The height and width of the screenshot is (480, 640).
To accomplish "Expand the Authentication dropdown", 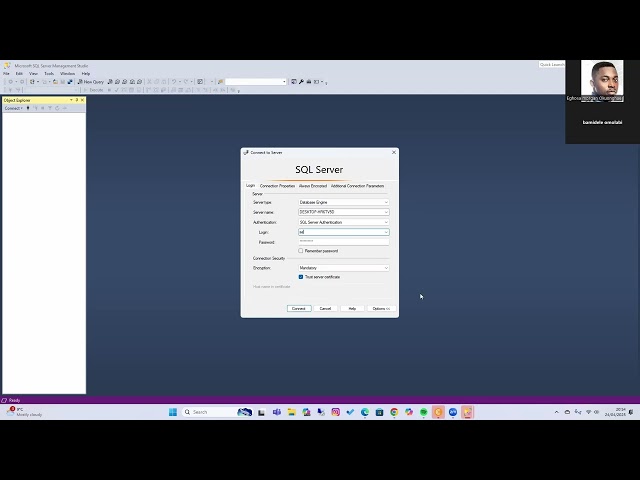I will click(x=386, y=222).
